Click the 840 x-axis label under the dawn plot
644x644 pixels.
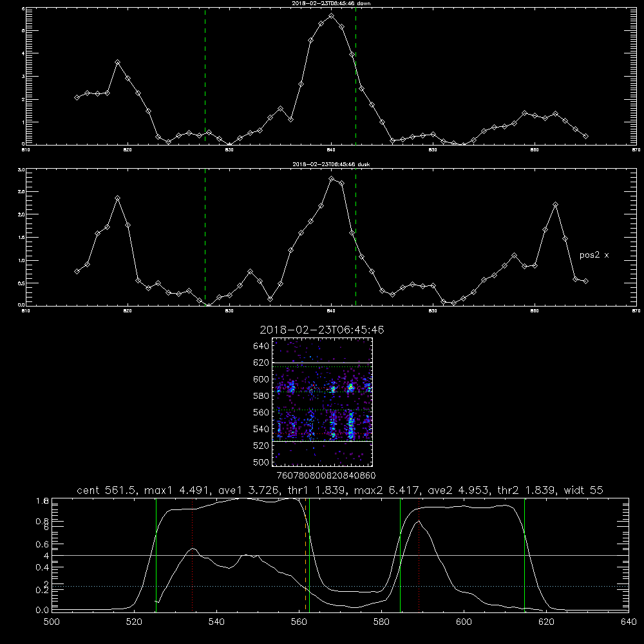tap(332, 150)
